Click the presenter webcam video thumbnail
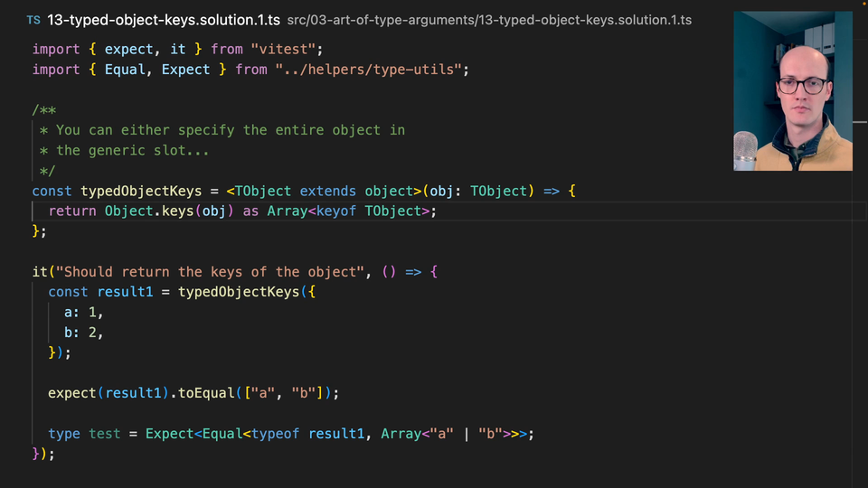Image resolution: width=868 pixels, height=488 pixels. tap(792, 90)
